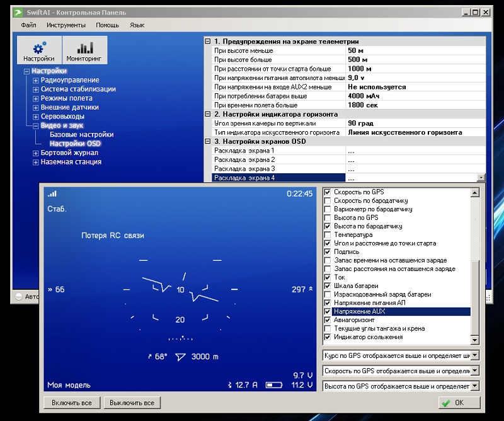
Task: Collapse section 2 Настройки индикатора горизонта
Action: [208, 114]
